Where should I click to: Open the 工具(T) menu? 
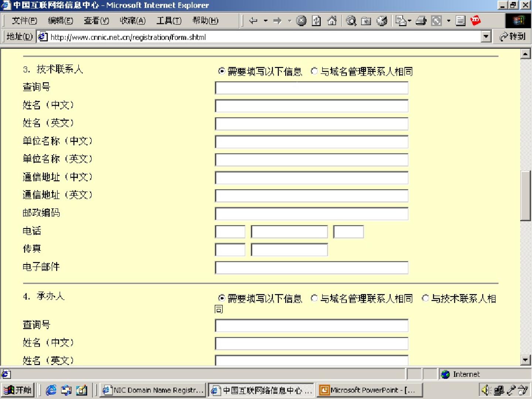point(169,21)
